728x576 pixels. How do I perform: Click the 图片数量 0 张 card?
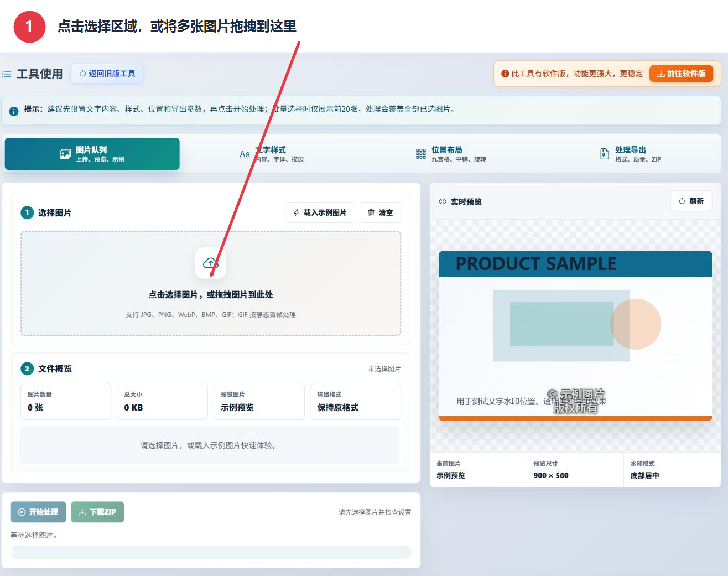pos(66,401)
